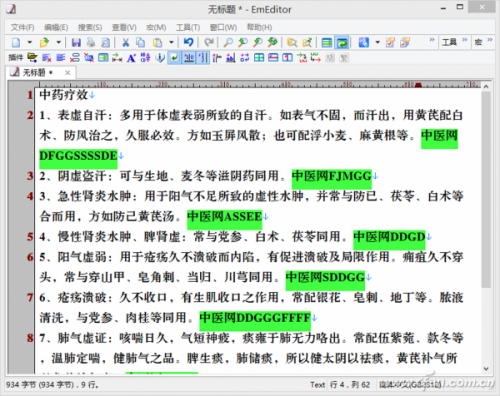Create a new file with New icon

[16, 42]
